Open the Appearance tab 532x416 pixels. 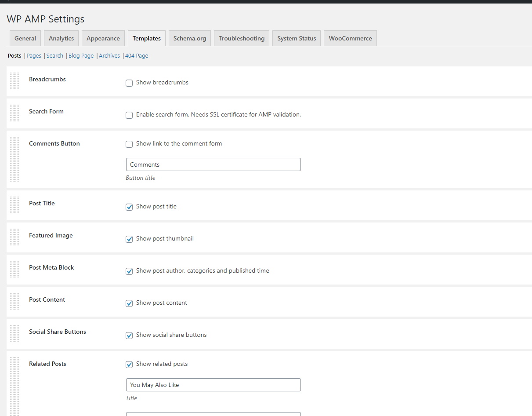tap(103, 38)
